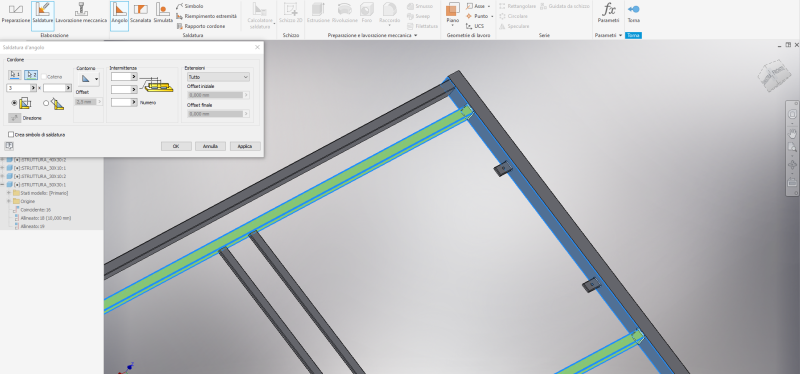Open Rapporto cordone report
Viewport: 800px width, 374px height.
[201, 26]
